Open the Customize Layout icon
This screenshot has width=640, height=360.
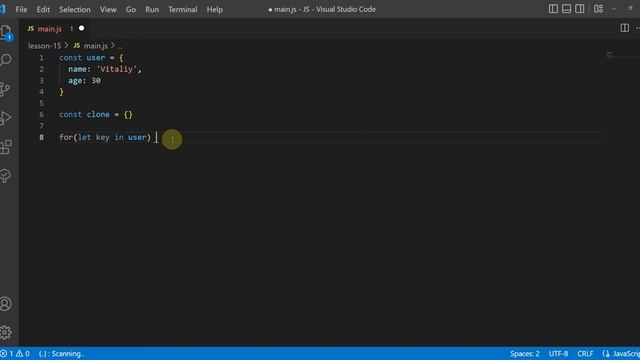[x=598, y=9]
